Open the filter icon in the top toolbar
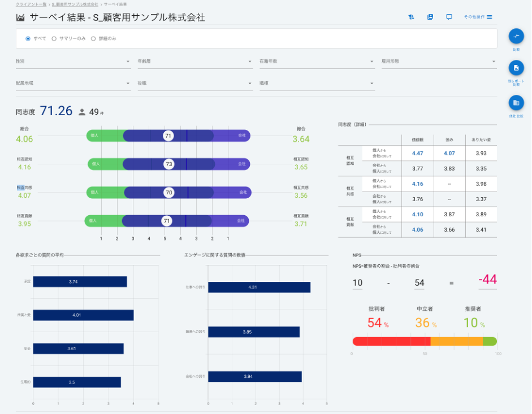This screenshot has width=532, height=414. click(411, 17)
